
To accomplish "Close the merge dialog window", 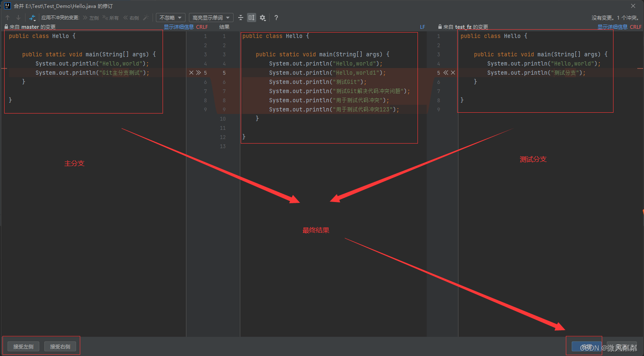I will [633, 6].
